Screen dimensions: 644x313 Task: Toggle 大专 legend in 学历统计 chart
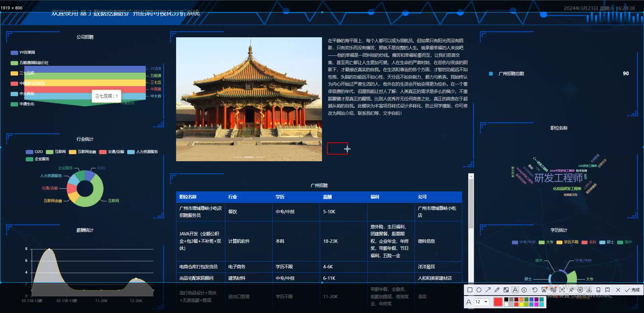546,242
